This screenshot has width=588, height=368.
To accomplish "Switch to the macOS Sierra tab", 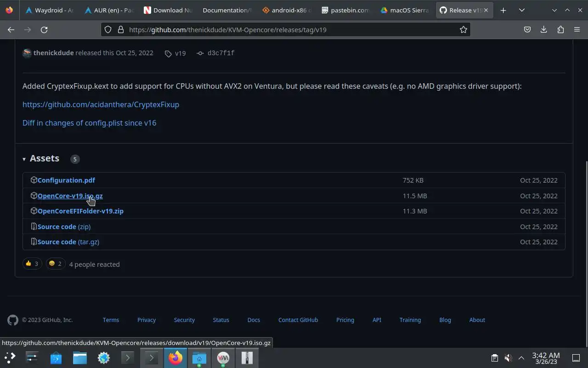I will [x=405, y=10].
